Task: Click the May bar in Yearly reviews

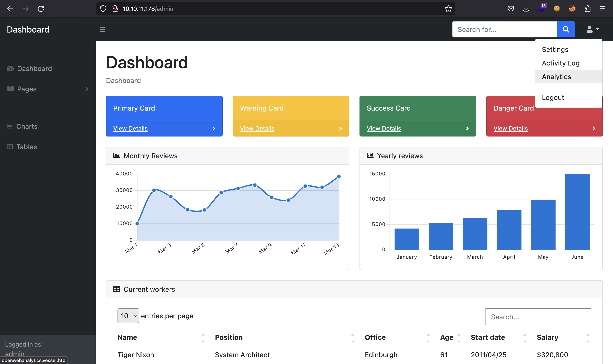Action: coord(543,225)
